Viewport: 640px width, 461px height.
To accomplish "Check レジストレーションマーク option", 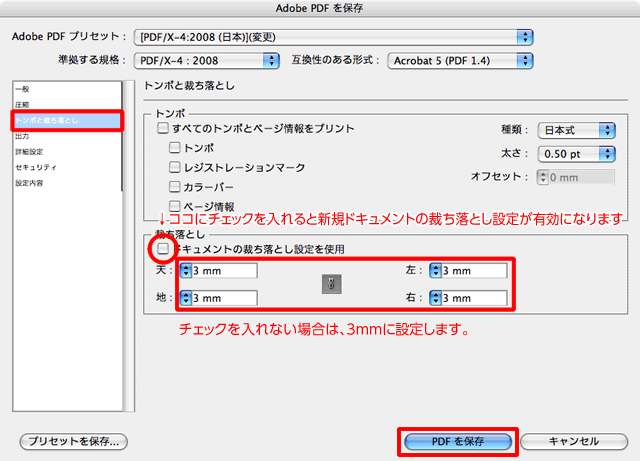I will [175, 167].
